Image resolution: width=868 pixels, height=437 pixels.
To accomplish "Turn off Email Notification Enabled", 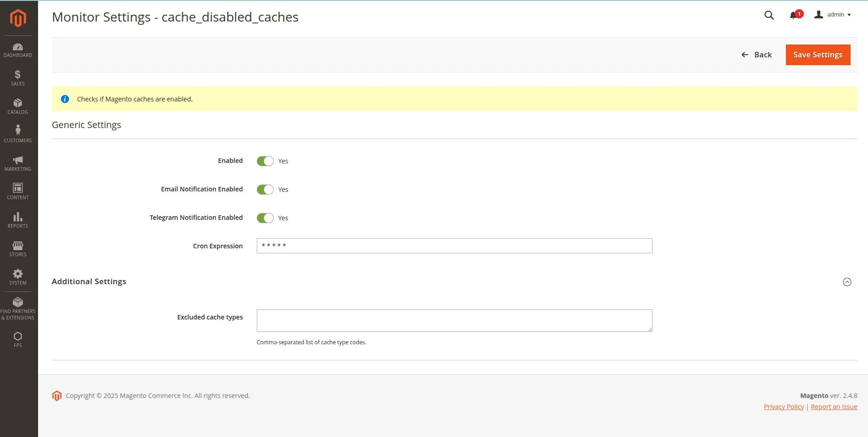I will pos(265,189).
